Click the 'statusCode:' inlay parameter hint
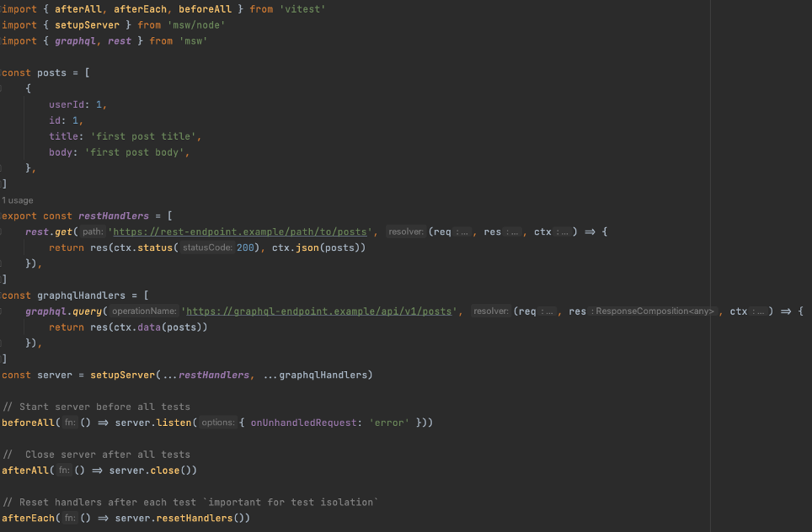The width and height of the screenshot is (812, 532). tap(206, 247)
